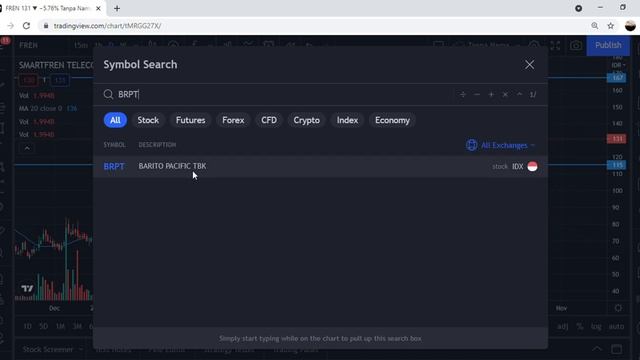Filter results by Crypto

[307, 120]
